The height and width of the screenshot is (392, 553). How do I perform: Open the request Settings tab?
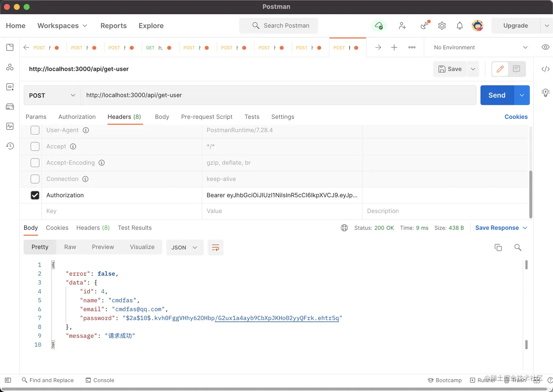pos(282,117)
